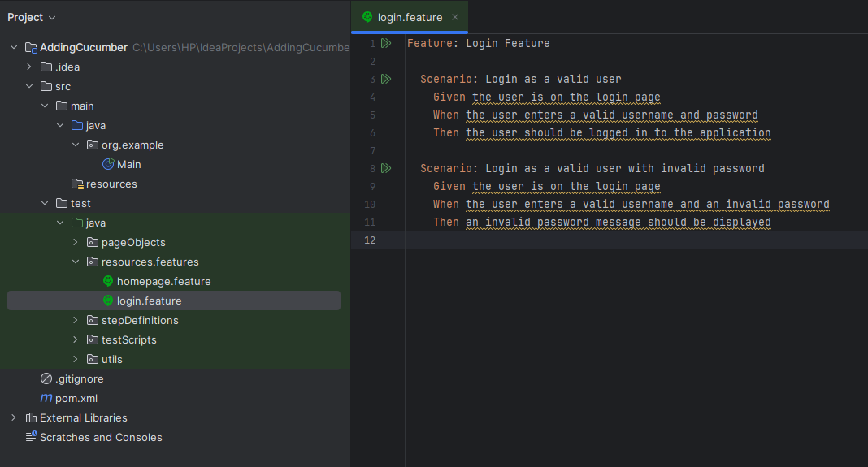Click the cucumber icon beside login.feature in tree
The image size is (868, 467).
pos(108,301)
